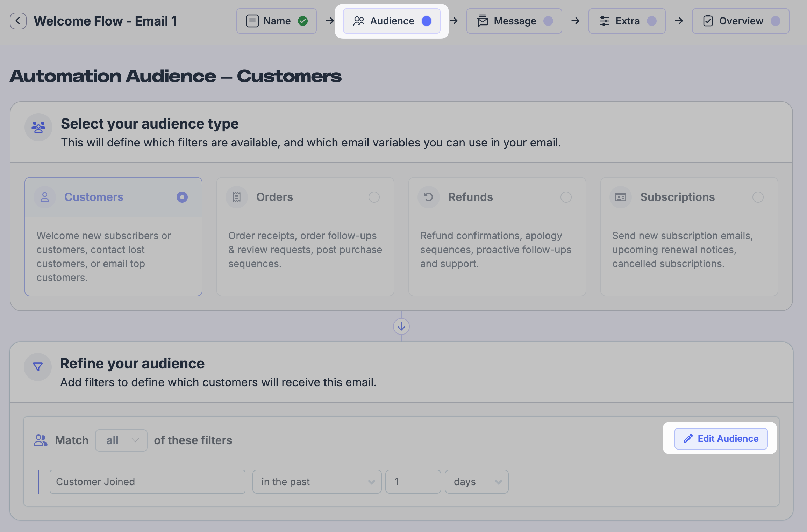807x532 pixels.
Task: Click the Orders receipt icon
Action: (237, 197)
